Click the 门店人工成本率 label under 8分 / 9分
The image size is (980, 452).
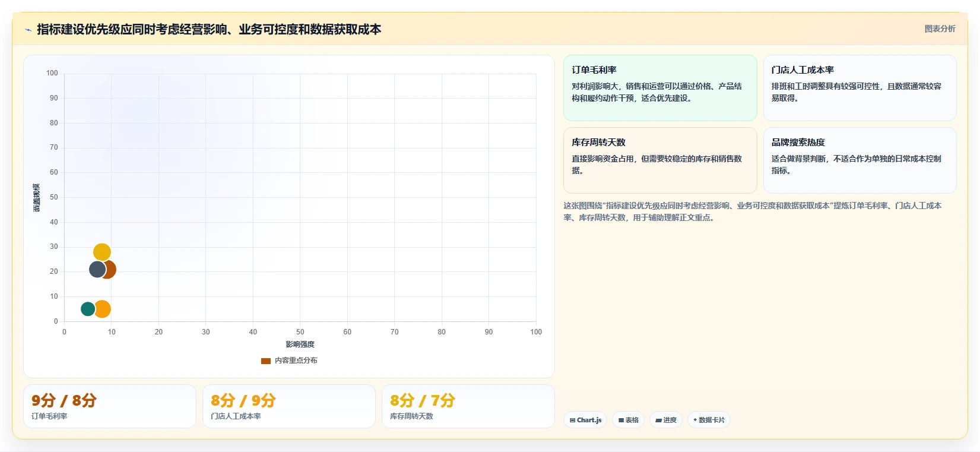pos(236,416)
